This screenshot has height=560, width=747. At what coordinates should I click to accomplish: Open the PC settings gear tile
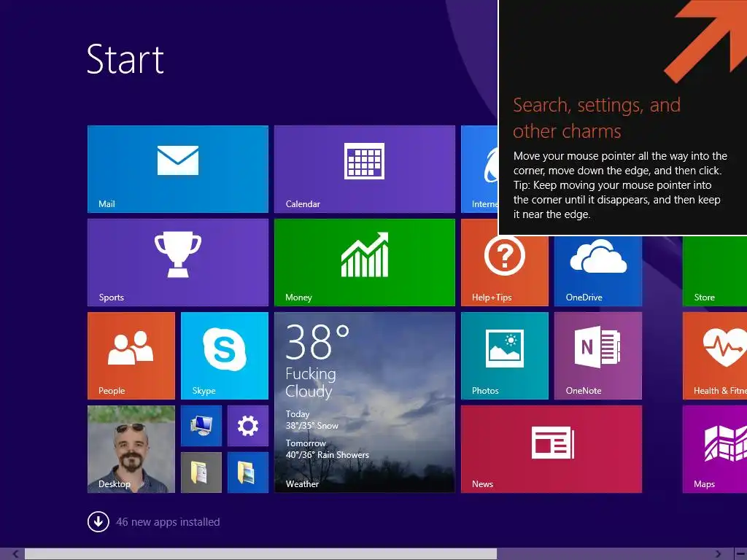[248, 426]
